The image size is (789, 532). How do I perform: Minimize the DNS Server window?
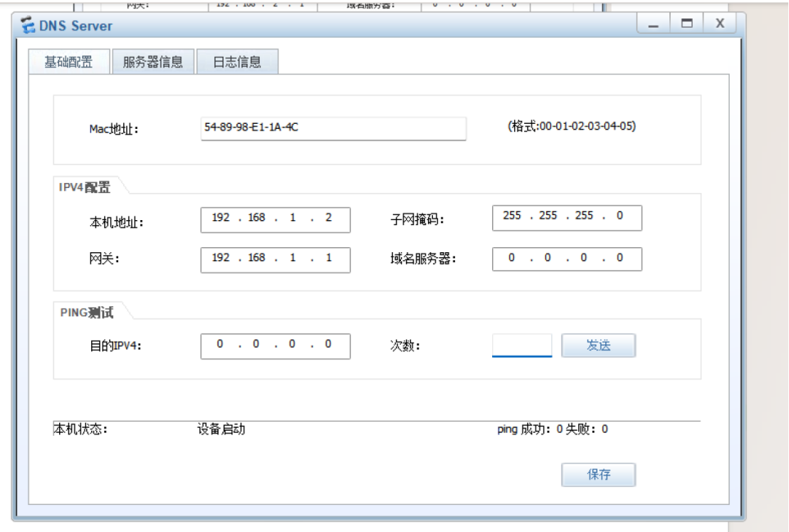coord(653,24)
